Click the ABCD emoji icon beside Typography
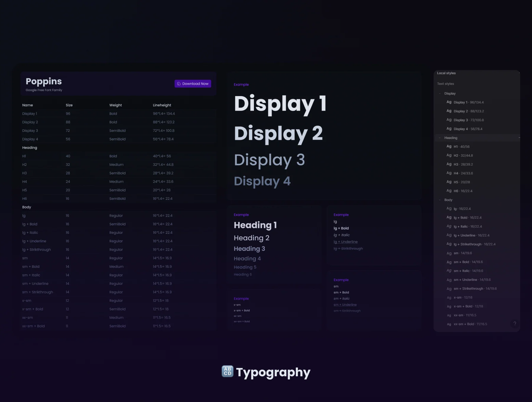 228,371
